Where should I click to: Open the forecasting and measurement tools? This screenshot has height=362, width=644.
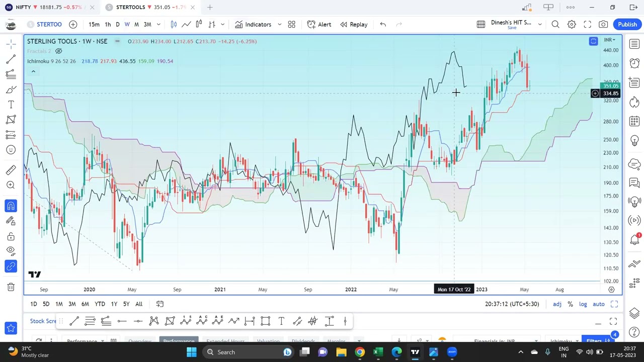[x=11, y=135]
